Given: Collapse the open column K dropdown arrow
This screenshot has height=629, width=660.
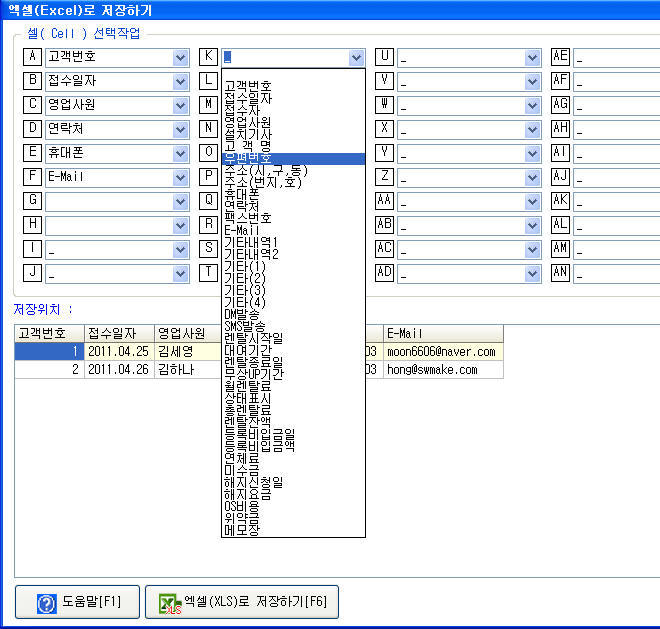Looking at the screenshot, I should click(357, 57).
